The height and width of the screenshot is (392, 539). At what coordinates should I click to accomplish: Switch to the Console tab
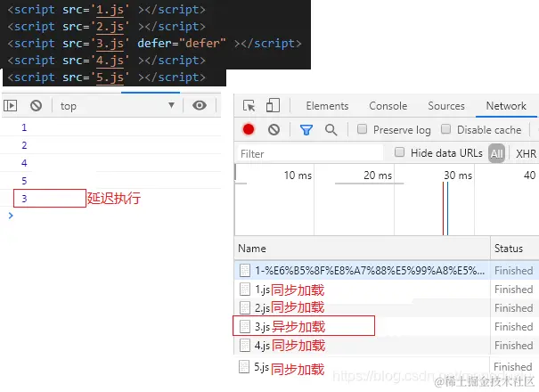(x=388, y=106)
